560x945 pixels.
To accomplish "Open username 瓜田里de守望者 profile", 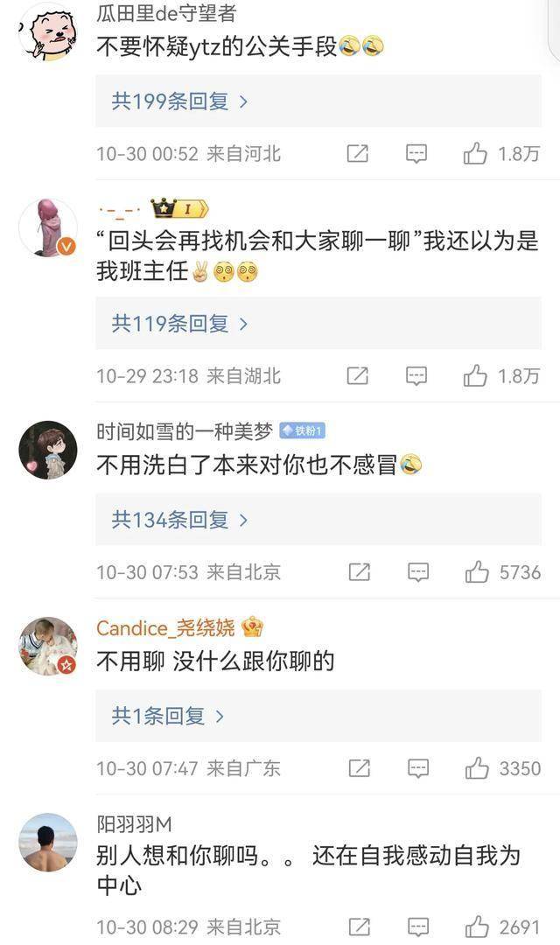I will click(166, 13).
